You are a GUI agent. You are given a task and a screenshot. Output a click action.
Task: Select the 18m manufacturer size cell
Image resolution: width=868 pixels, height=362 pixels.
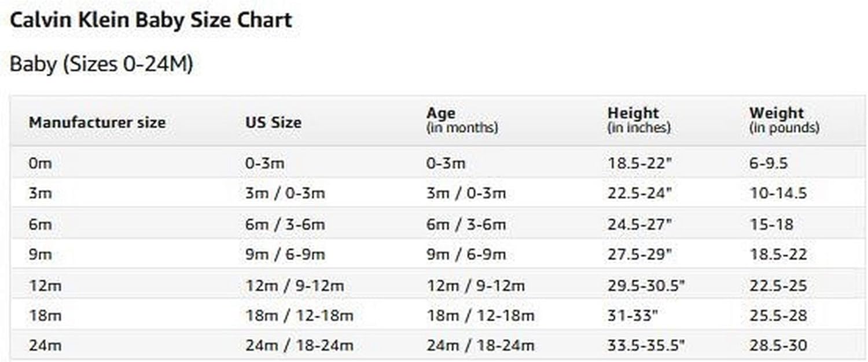click(45, 316)
